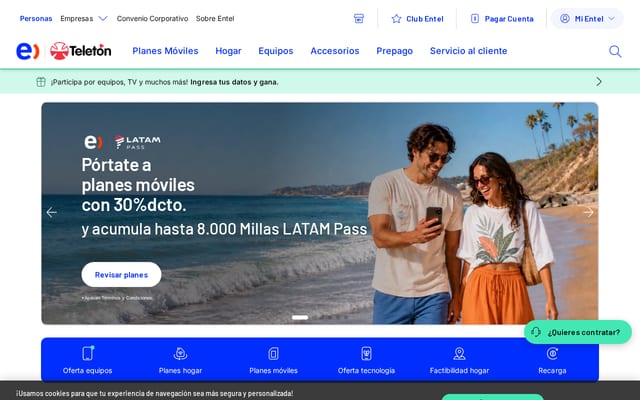640x400 pixels.
Task: Click the 'Aplican Términos y Condiciones' note
Action: (x=117, y=298)
